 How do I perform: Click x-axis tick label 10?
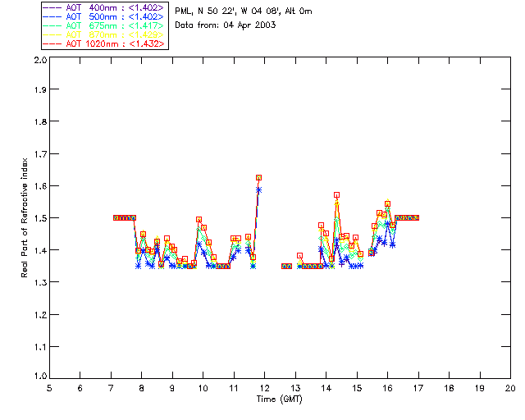click(x=203, y=388)
